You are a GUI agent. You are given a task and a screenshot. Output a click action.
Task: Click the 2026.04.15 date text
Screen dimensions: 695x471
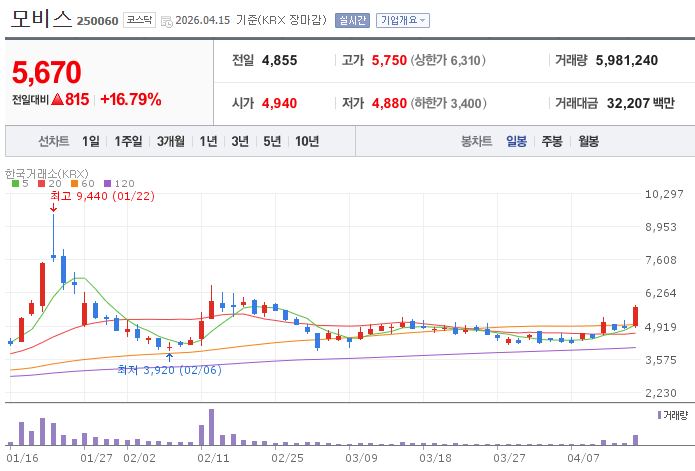pos(203,20)
